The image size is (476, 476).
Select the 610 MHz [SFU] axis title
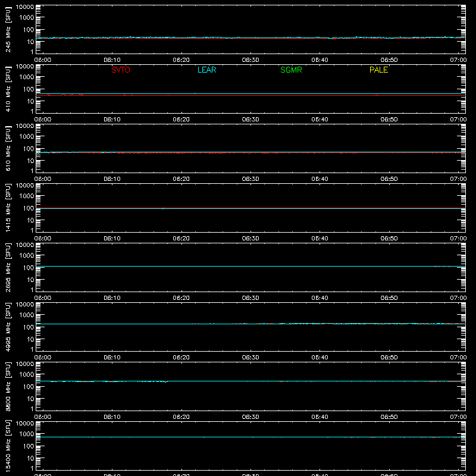[x=8, y=148]
